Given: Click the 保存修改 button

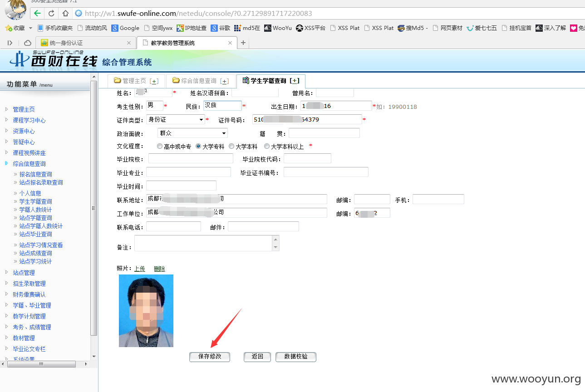Looking at the screenshot, I should 210,357.
